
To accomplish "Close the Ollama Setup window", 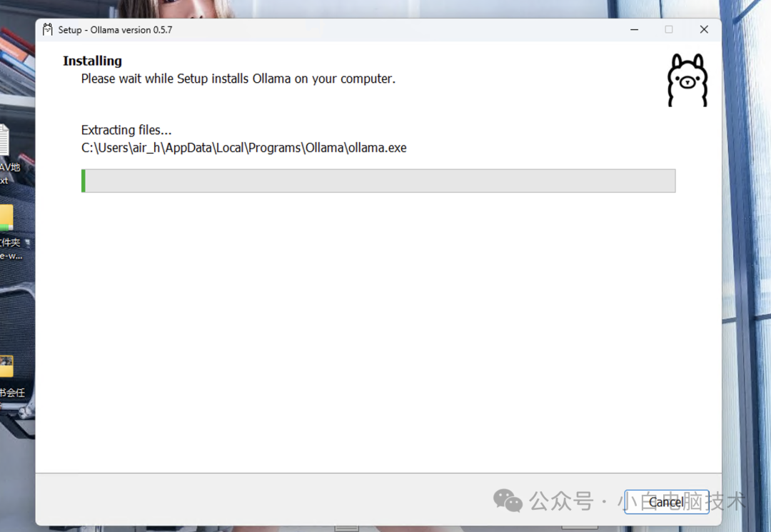I will (704, 29).
